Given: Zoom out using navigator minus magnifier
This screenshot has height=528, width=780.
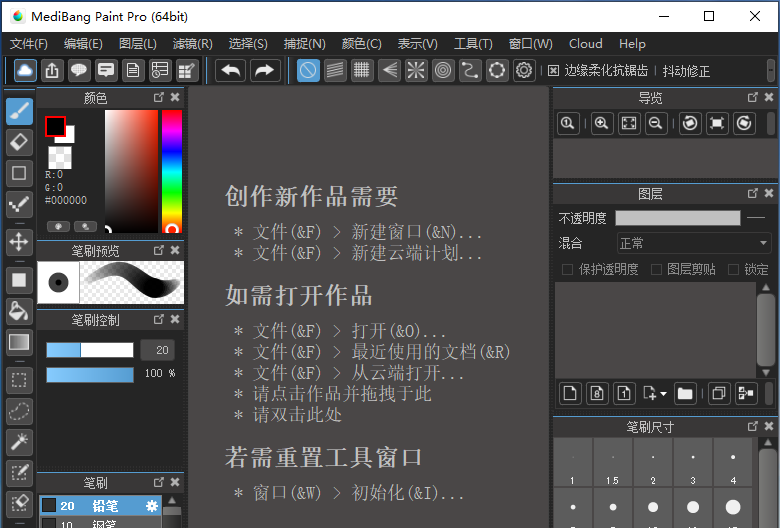Looking at the screenshot, I should coord(656,123).
